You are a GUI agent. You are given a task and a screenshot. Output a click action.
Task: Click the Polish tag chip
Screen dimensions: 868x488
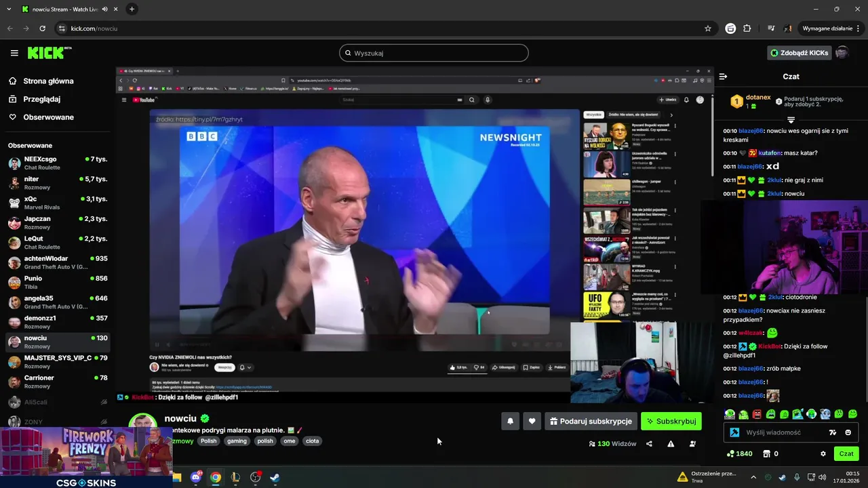pos(209,441)
